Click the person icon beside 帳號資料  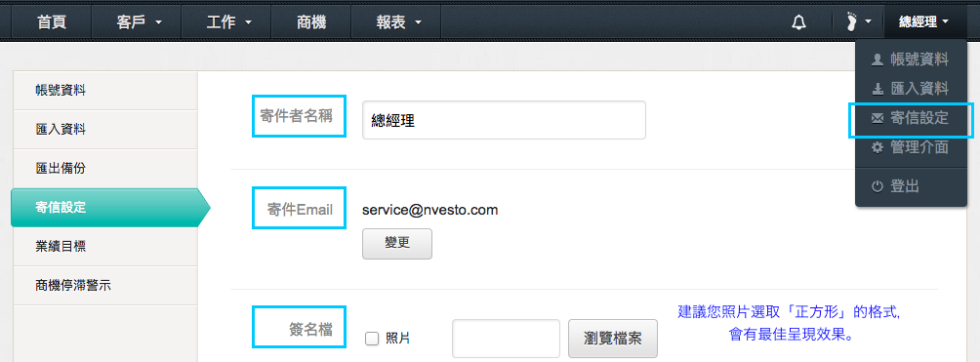coord(878,60)
